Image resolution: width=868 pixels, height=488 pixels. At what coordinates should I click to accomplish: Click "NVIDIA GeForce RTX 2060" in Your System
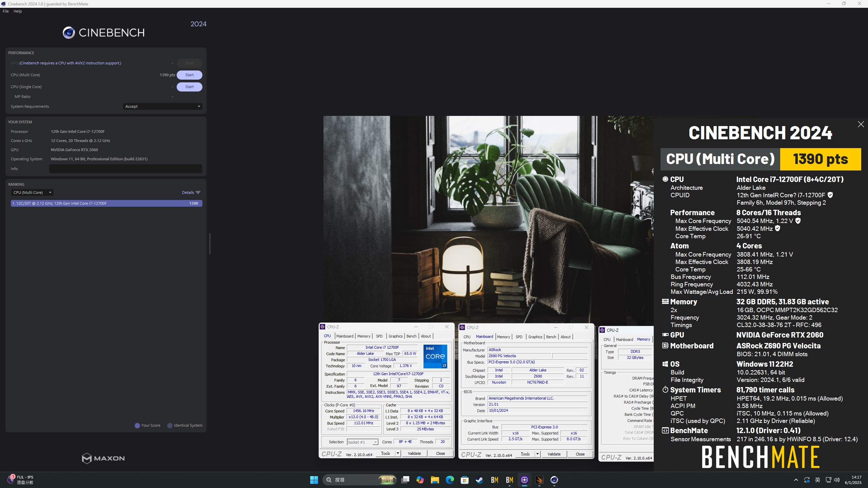pos(74,150)
